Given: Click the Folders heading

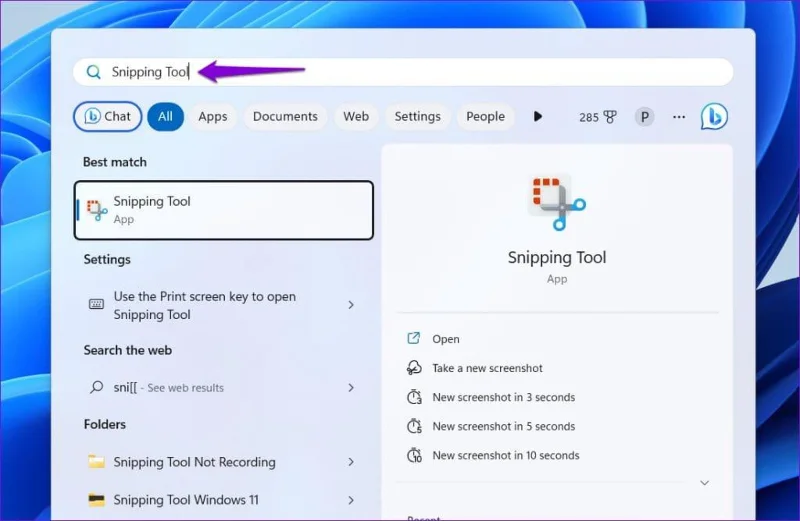Looking at the screenshot, I should (x=105, y=424).
